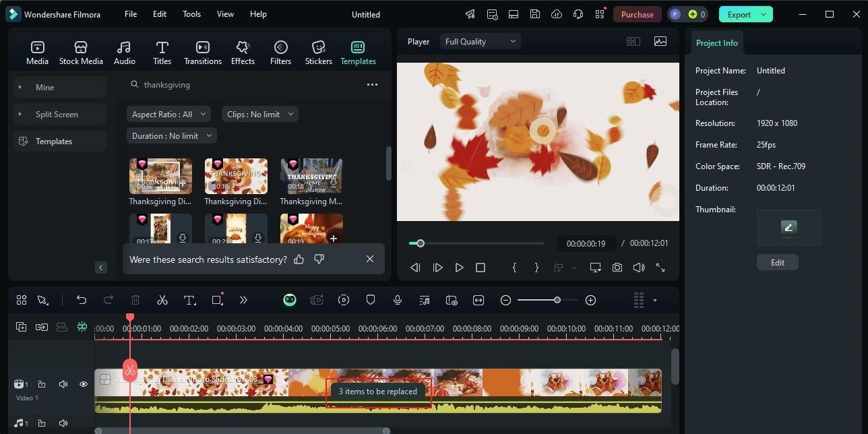Open the search more options menu
This screenshot has width=868, height=434.
(x=372, y=85)
